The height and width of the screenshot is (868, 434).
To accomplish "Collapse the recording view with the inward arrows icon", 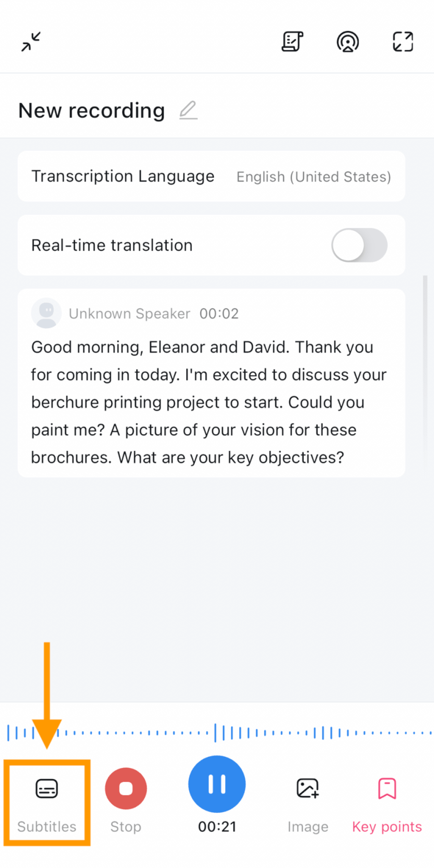I will tap(32, 42).
